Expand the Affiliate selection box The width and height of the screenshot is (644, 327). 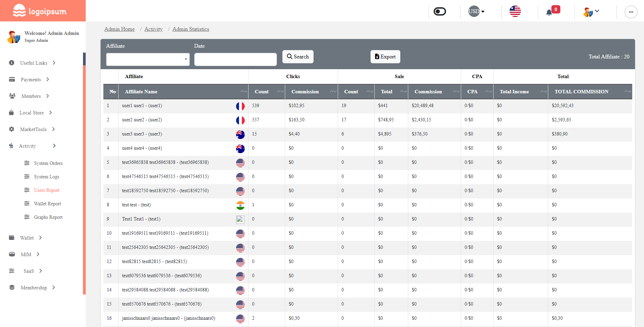pos(148,59)
